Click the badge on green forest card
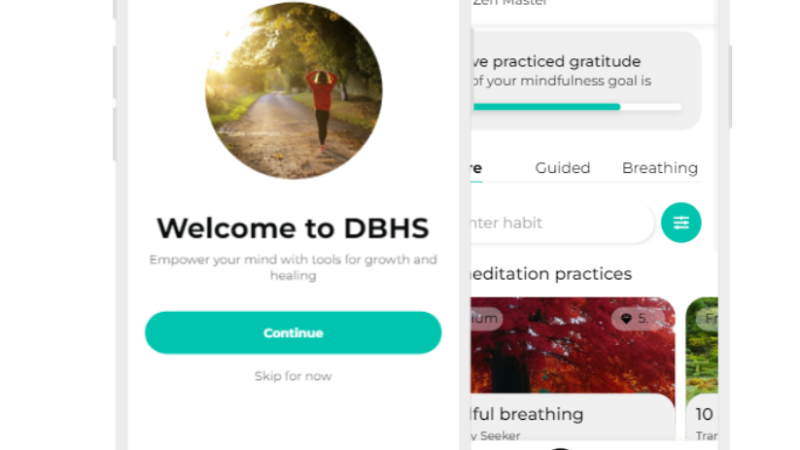 (708, 319)
